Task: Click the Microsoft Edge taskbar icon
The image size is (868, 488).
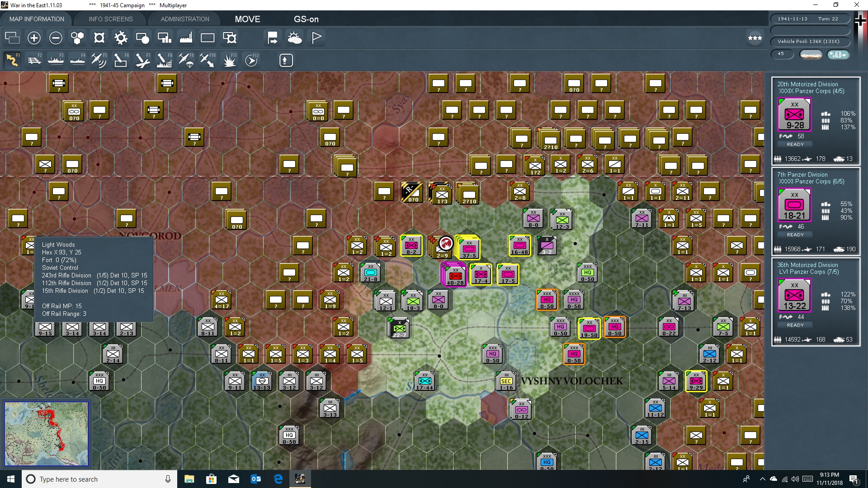Action: (278, 479)
